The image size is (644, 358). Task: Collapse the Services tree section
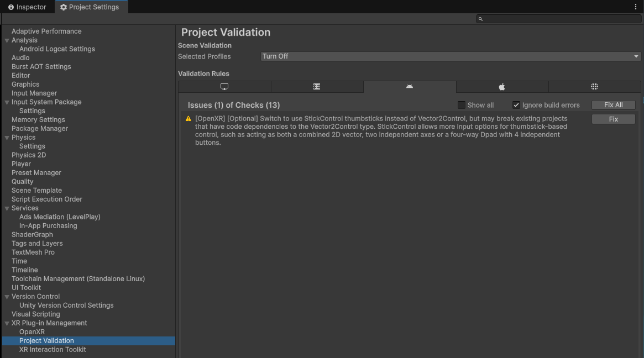[x=7, y=208]
